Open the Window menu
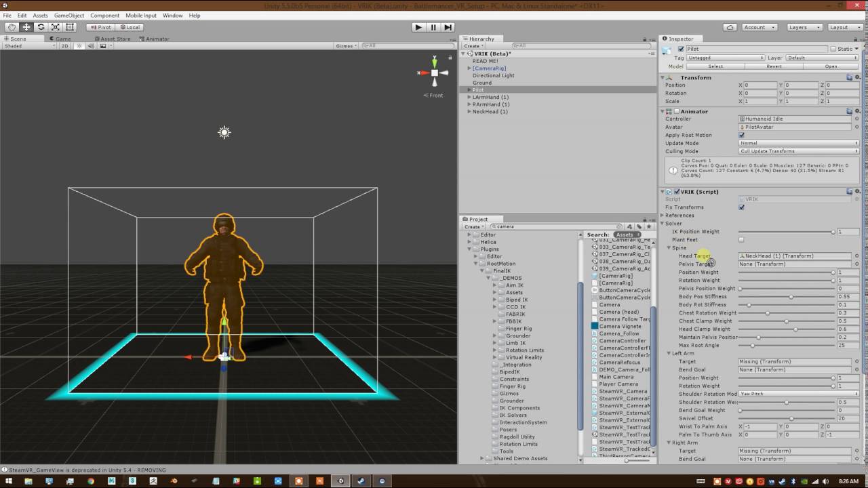Image resolution: width=868 pixels, height=488 pixels. pyautogui.click(x=172, y=15)
